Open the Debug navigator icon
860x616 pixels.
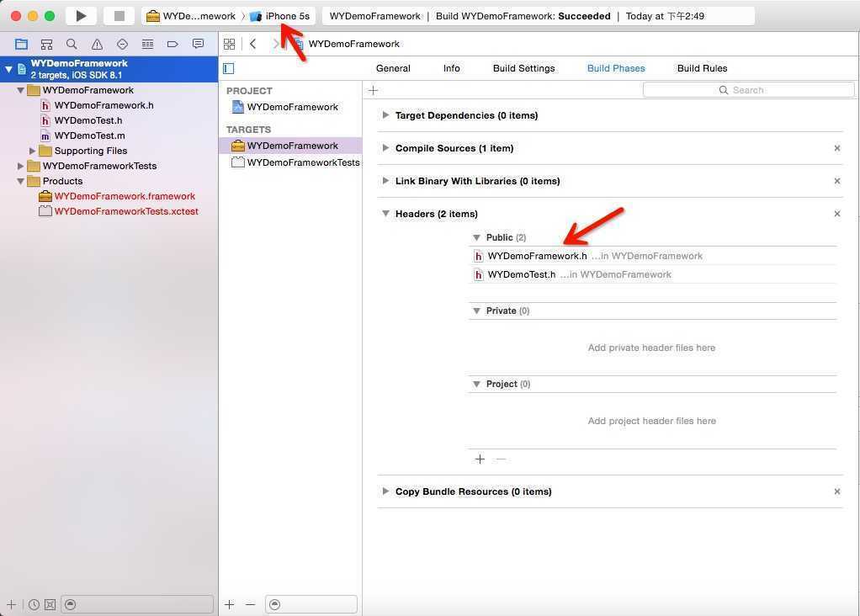147,45
